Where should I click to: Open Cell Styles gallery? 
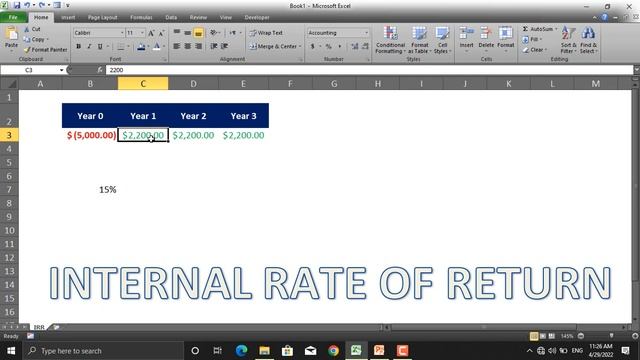click(442, 40)
